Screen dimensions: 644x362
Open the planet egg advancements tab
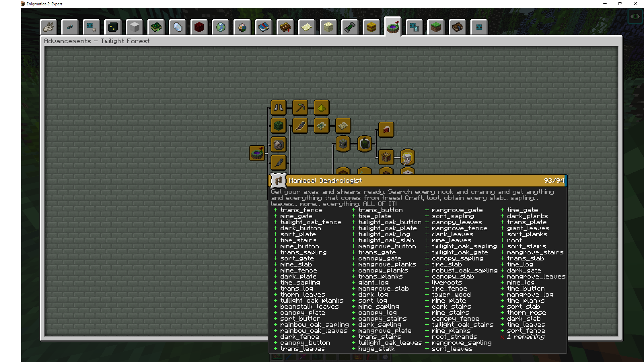click(242, 27)
